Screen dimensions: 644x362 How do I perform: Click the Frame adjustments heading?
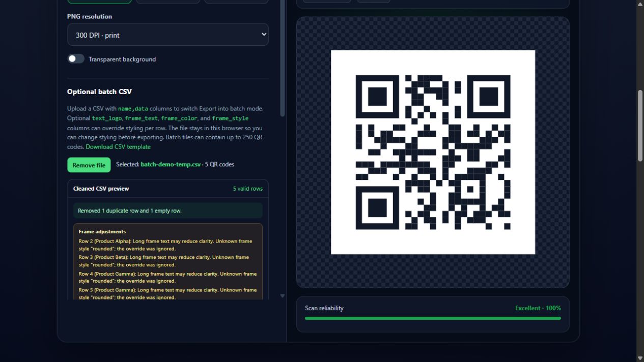(102, 232)
